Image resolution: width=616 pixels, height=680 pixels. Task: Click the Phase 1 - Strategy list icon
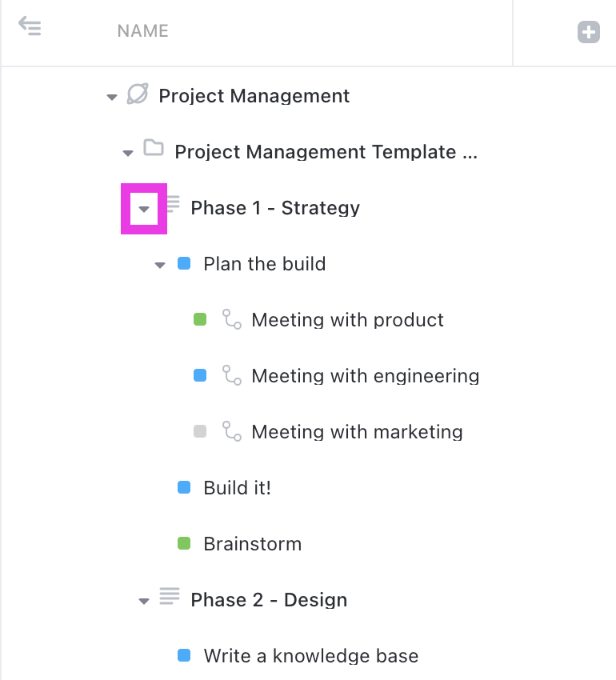pos(171,204)
